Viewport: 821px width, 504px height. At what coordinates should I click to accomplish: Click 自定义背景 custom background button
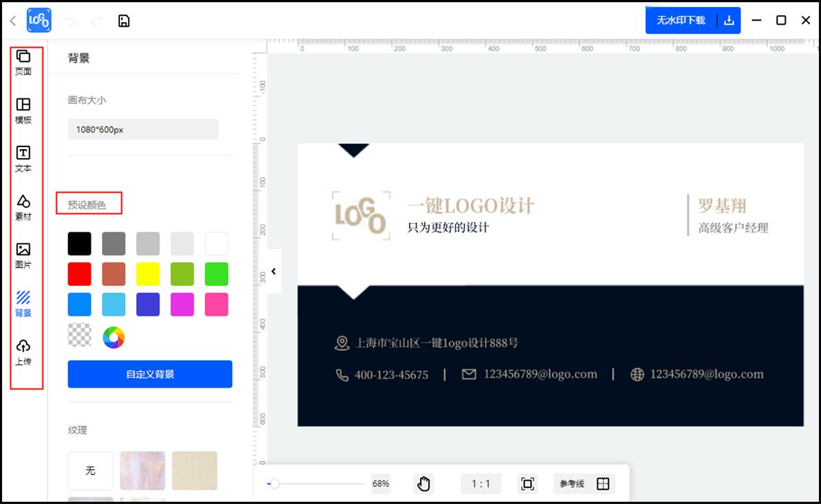[150, 374]
